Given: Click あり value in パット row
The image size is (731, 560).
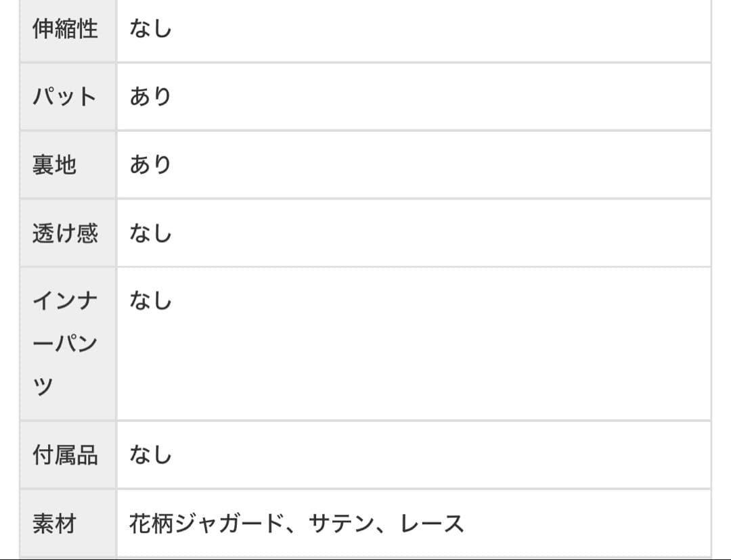Looking at the screenshot, I should [x=151, y=97].
